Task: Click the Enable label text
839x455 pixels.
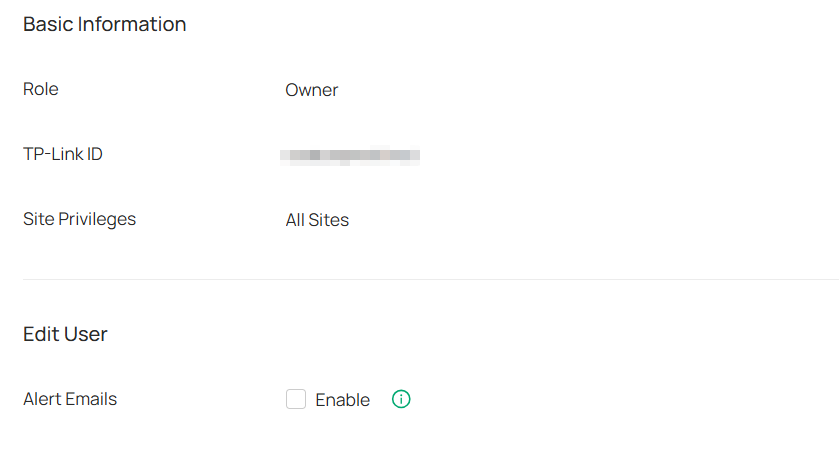Action: pos(342,400)
